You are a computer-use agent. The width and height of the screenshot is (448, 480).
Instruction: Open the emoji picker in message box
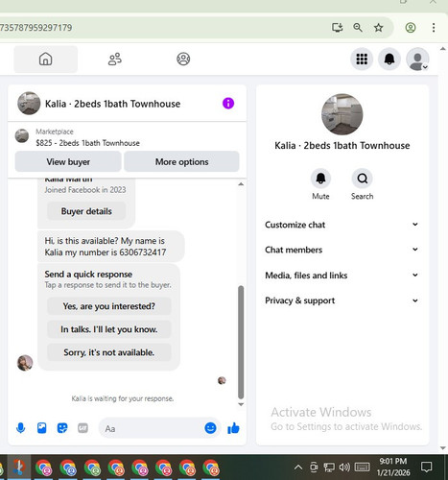pos(210,428)
